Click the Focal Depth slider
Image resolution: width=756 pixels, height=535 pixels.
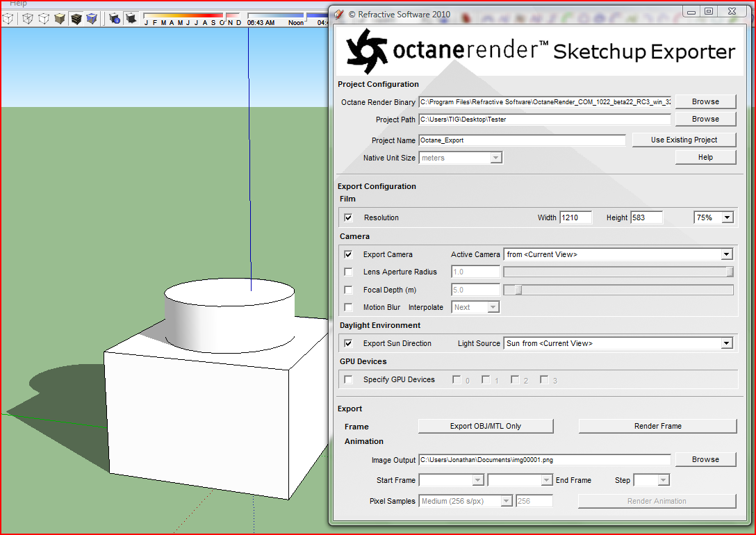(618, 290)
